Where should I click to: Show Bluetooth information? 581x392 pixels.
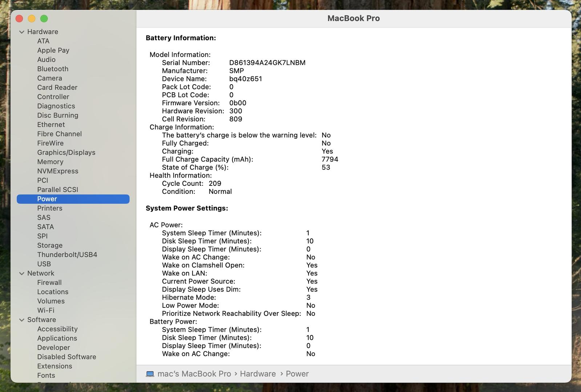53,69
